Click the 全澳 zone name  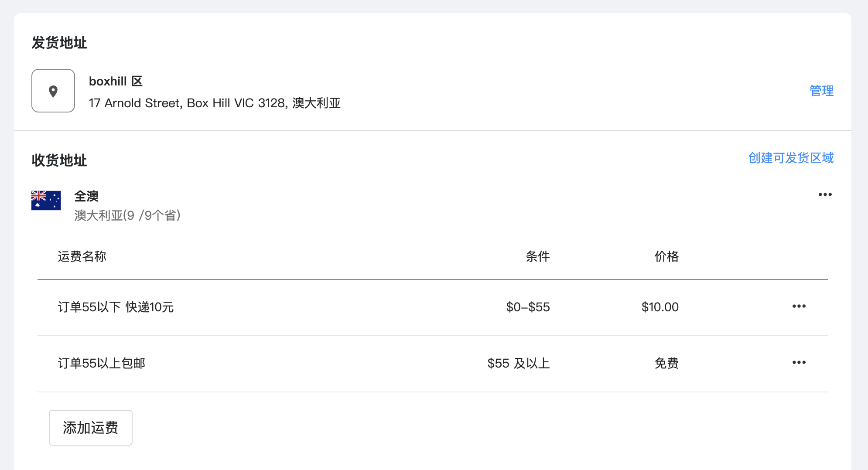[x=86, y=196]
